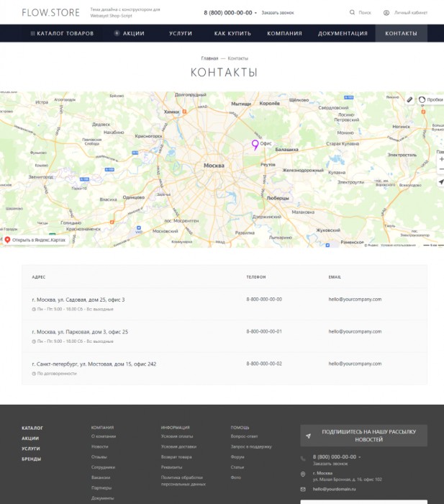
Task: Open Отзывы footer link
Action: coord(99,456)
